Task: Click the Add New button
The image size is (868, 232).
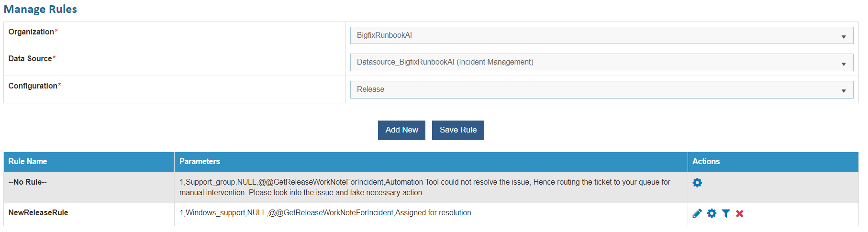Action: [401, 130]
